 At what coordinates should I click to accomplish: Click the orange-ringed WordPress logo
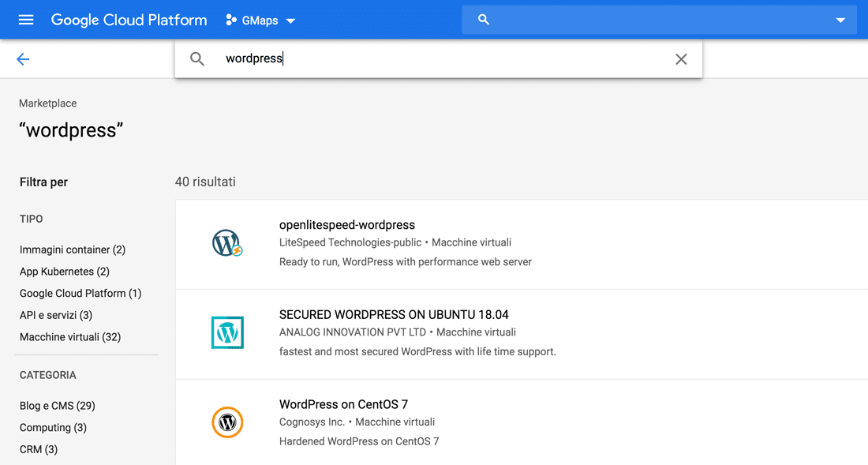point(227,422)
